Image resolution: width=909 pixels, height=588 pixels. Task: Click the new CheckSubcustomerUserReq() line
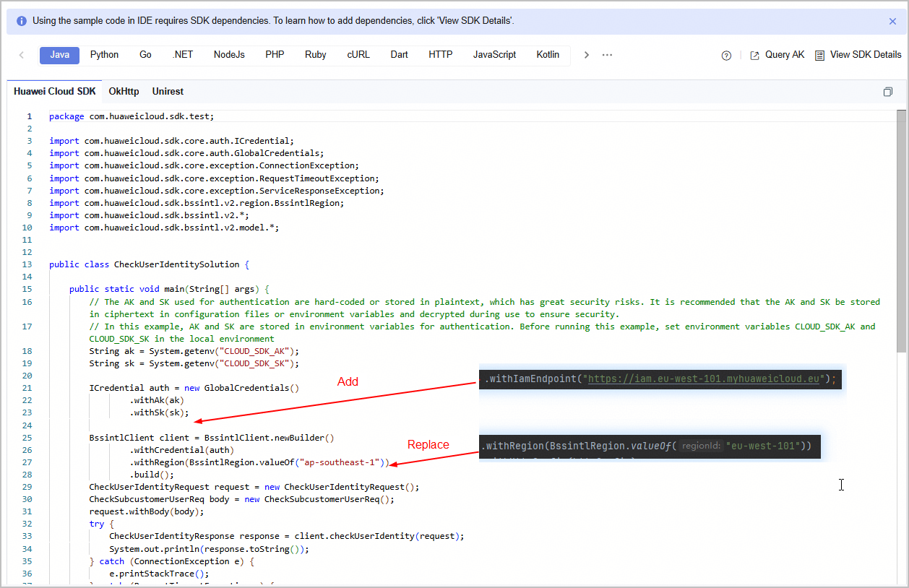[x=242, y=499]
